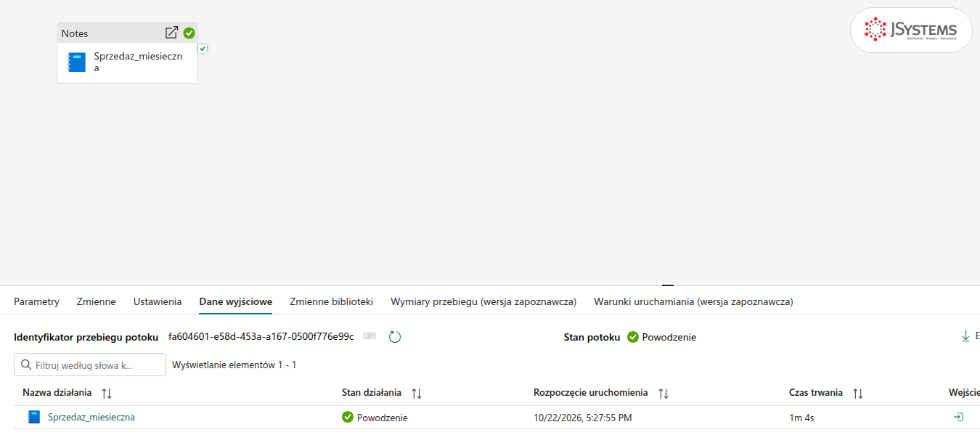
Task: Go to the Ustawienia tab
Action: click(158, 301)
